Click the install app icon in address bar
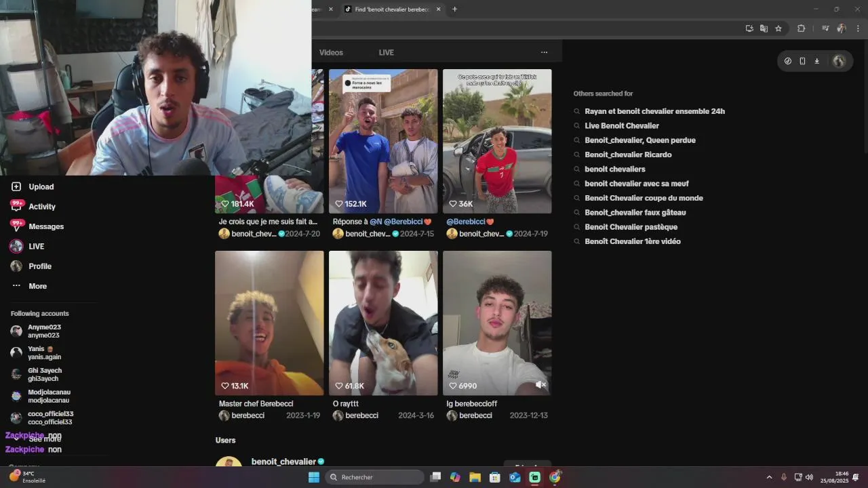 [749, 28]
